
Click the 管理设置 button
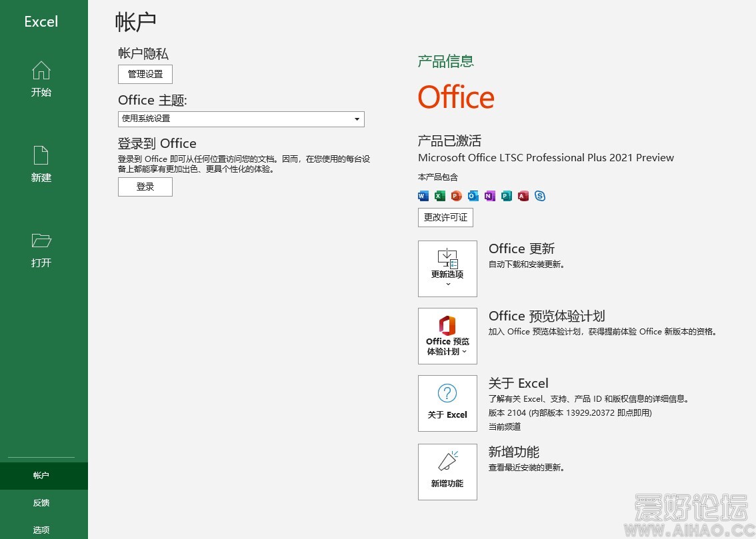point(145,74)
